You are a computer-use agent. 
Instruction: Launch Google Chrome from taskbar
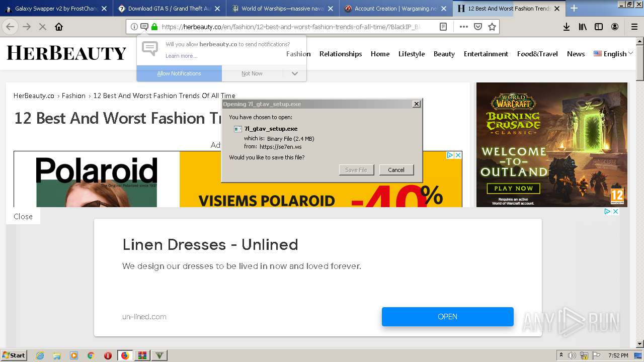tap(91, 355)
